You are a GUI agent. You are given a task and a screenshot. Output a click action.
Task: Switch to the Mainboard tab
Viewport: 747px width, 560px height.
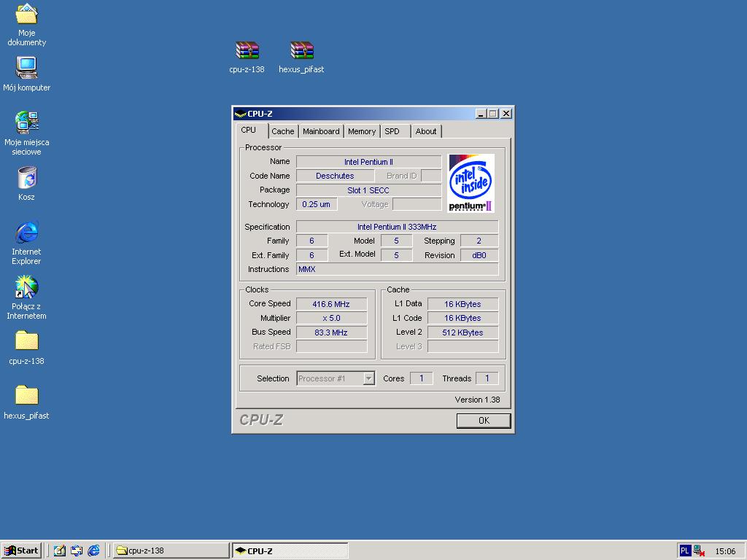(321, 131)
